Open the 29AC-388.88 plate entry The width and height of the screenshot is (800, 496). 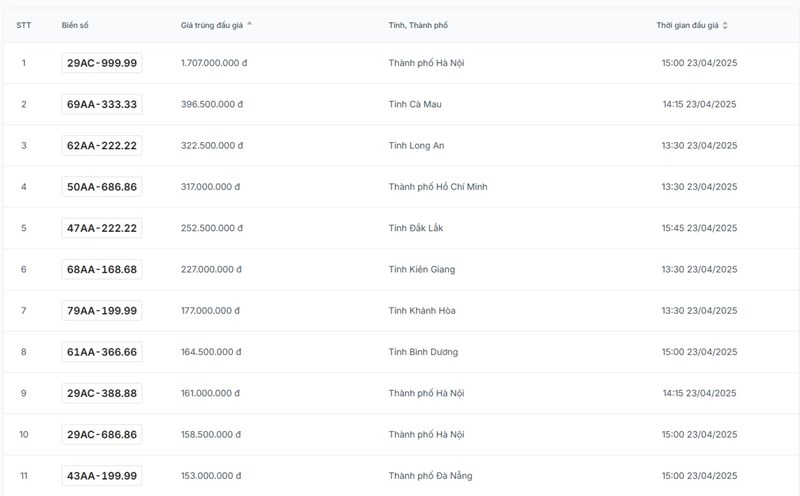(102, 393)
